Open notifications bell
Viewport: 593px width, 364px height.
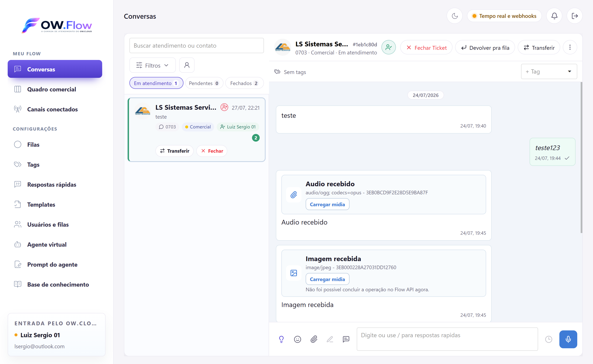pos(554,16)
